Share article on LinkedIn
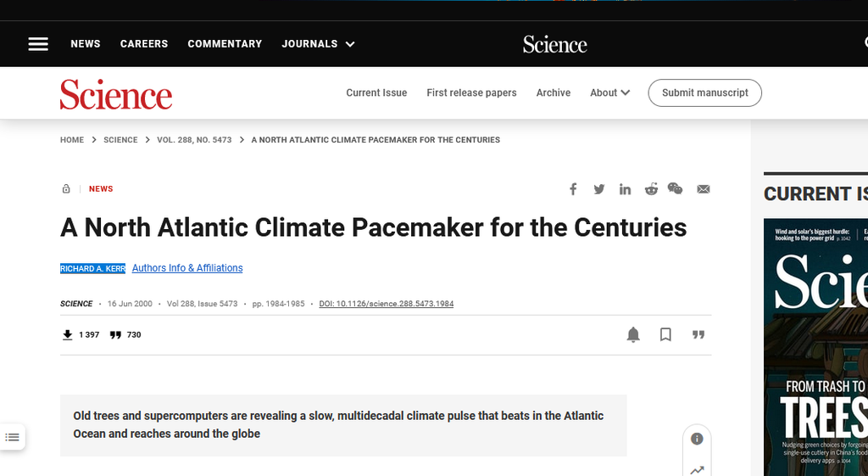The height and width of the screenshot is (476, 868). 625,189
